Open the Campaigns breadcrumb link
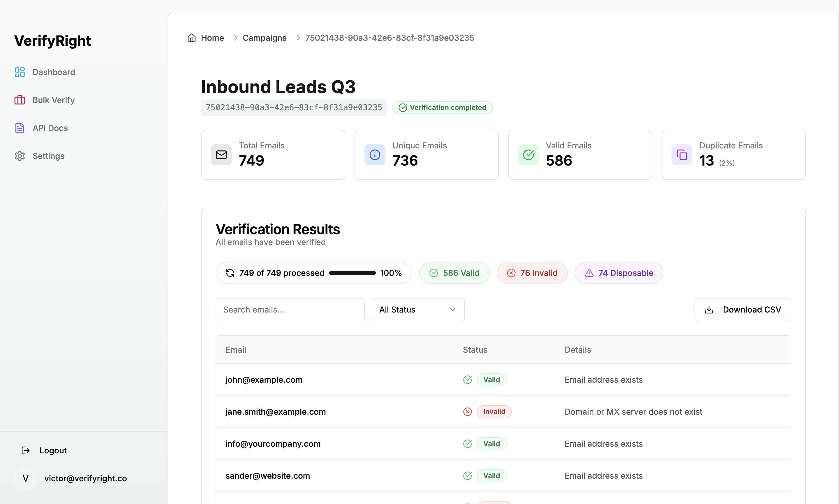839x504 pixels. (x=264, y=38)
